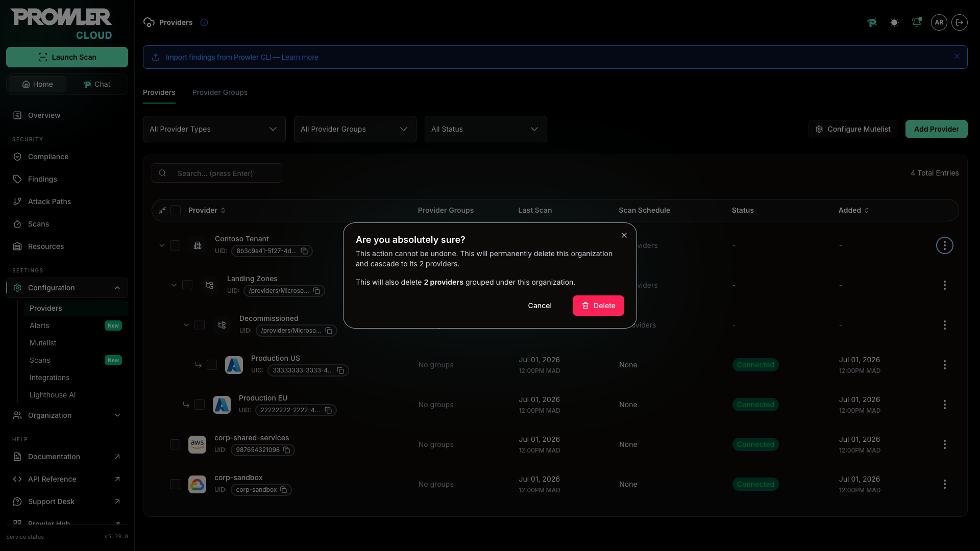The width and height of the screenshot is (980, 551).
Task: Collapse the Decommissioned row
Action: [x=186, y=325]
